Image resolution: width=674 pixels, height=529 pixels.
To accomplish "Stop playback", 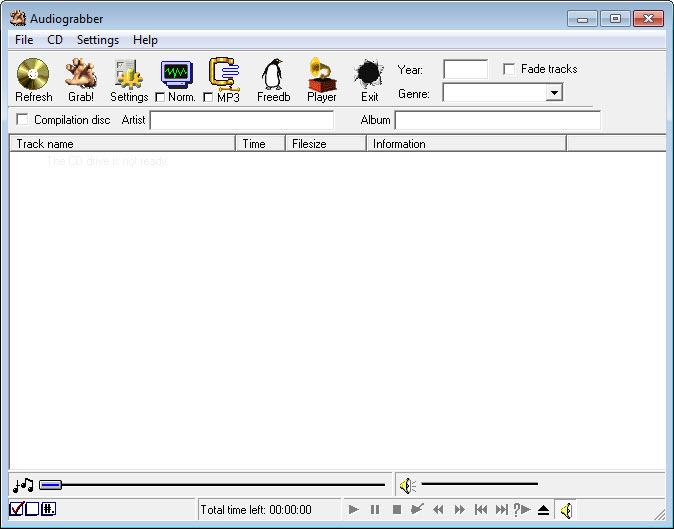I will coord(396,510).
